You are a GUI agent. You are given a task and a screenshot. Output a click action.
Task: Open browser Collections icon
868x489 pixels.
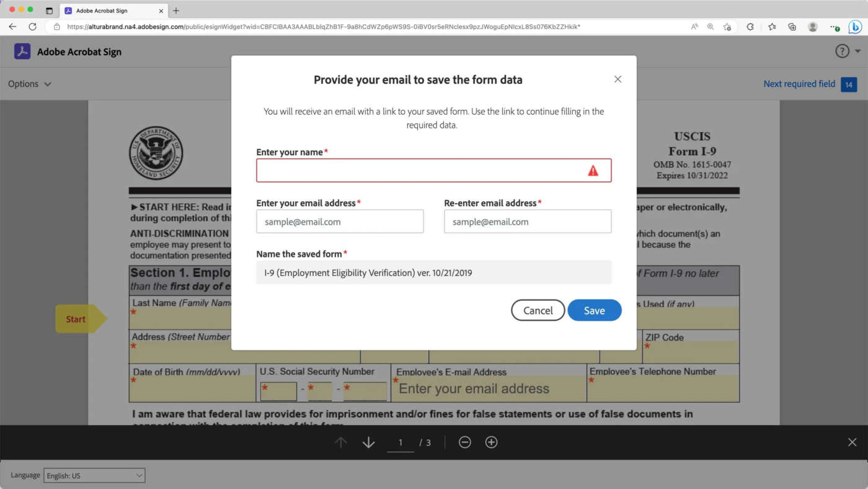point(792,27)
